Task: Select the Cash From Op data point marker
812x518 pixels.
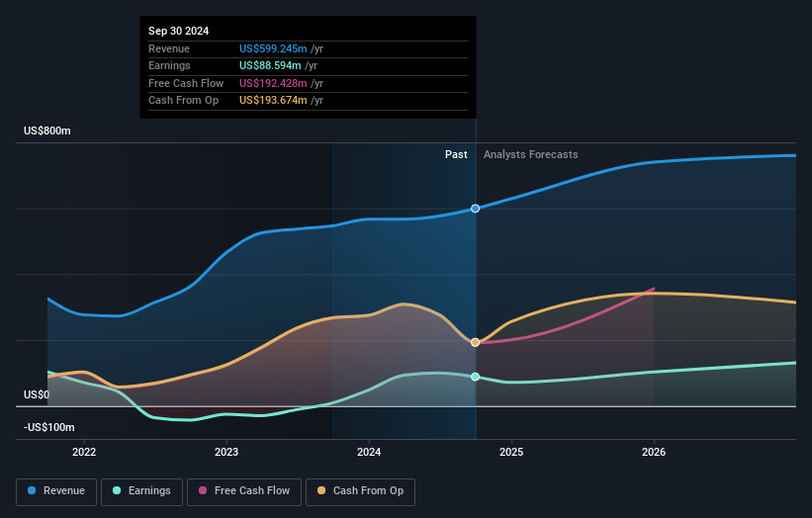Action: point(475,342)
